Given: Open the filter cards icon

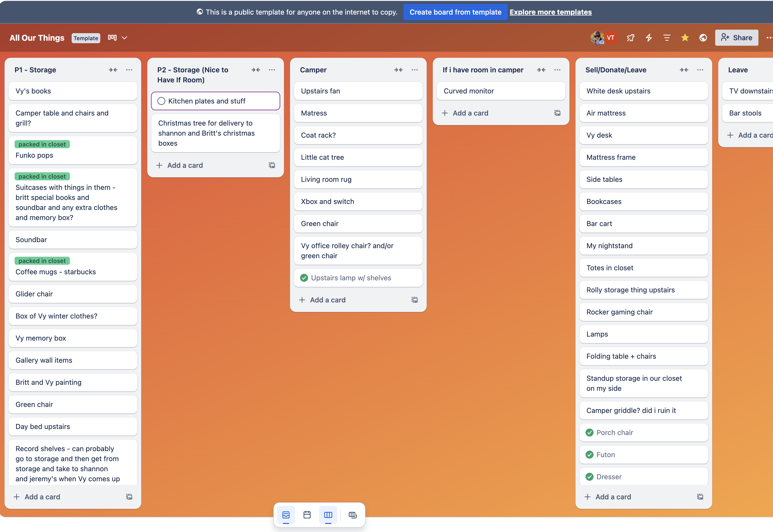Looking at the screenshot, I should 667,38.
